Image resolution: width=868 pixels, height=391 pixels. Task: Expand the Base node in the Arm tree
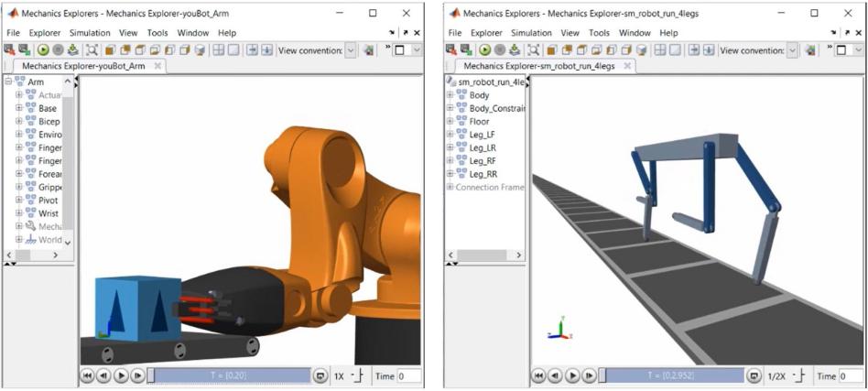18,108
